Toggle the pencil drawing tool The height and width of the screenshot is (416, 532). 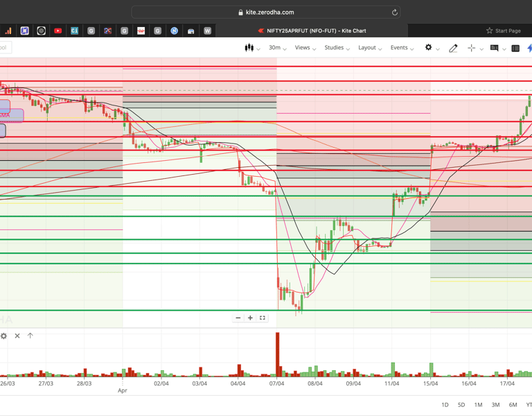click(453, 49)
